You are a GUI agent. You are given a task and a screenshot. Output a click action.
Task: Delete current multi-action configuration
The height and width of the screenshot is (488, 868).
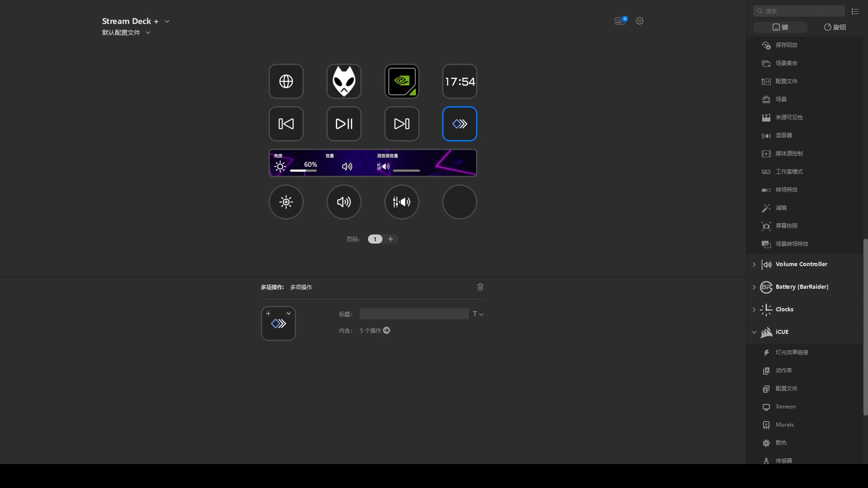481,286
